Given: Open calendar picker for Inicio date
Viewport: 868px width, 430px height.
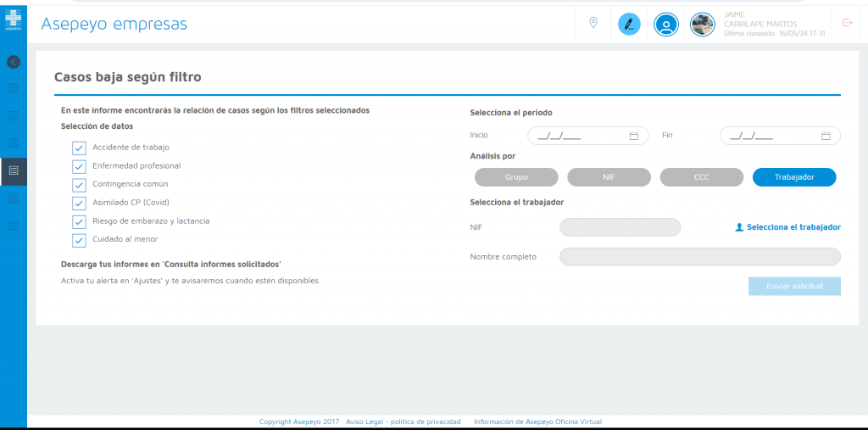Looking at the screenshot, I should [633, 136].
